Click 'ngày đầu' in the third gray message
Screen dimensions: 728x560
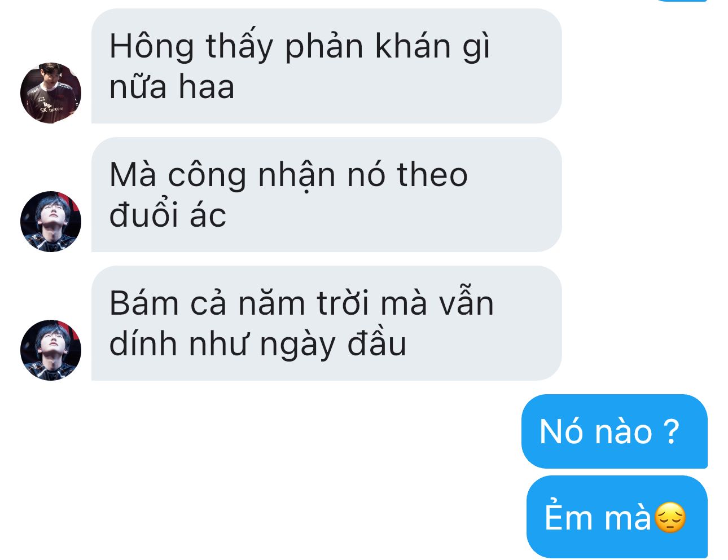[x=333, y=345]
